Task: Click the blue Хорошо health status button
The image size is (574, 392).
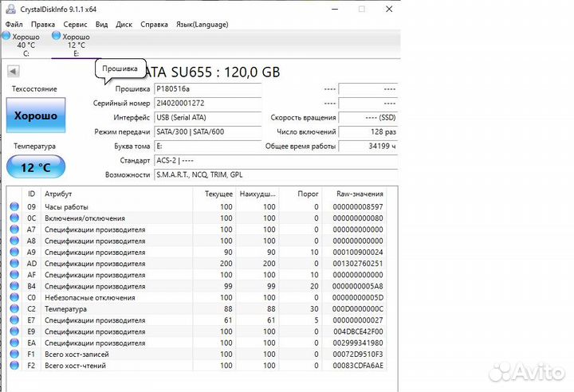Action: point(36,116)
